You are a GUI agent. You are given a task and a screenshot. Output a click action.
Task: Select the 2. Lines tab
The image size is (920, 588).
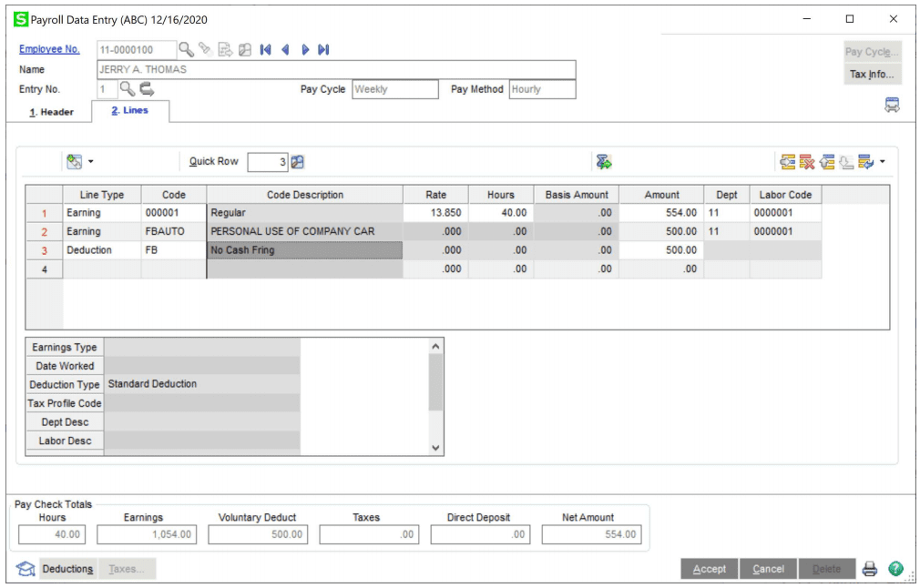tap(129, 111)
